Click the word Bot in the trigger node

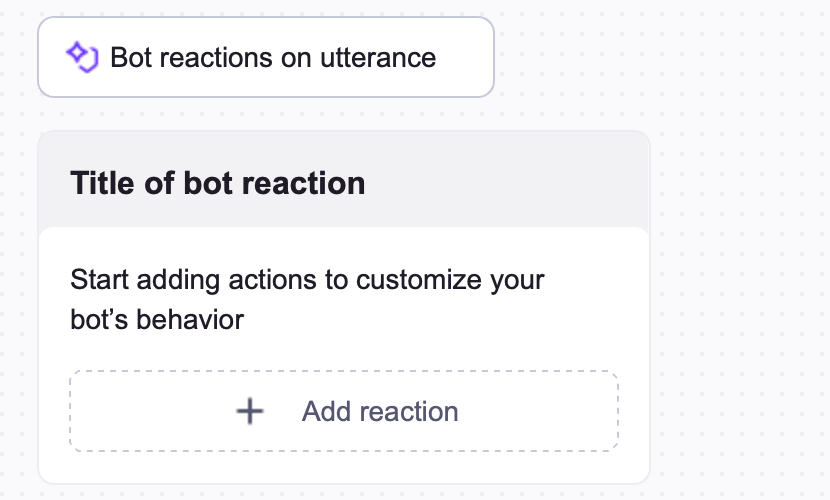click(130, 57)
